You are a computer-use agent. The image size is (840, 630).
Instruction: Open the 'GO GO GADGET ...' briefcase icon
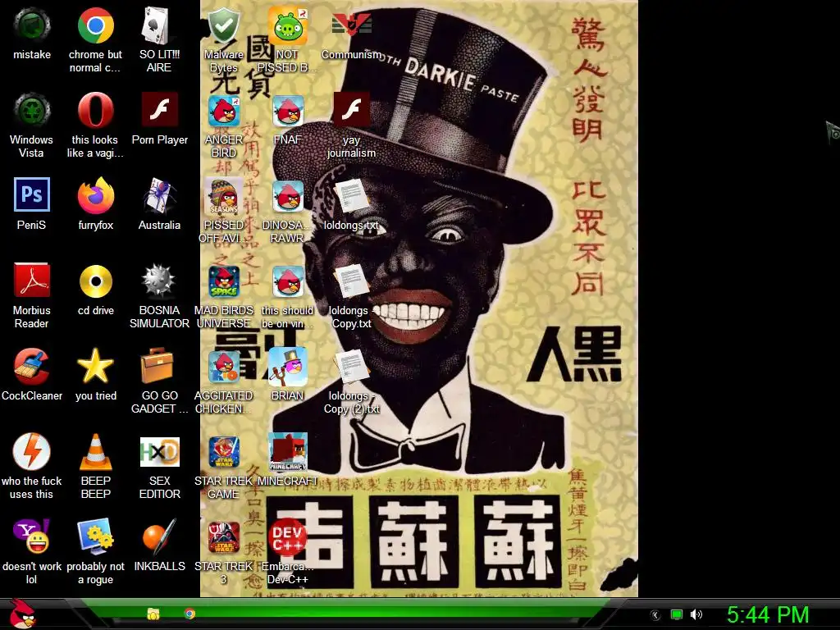[157, 365]
